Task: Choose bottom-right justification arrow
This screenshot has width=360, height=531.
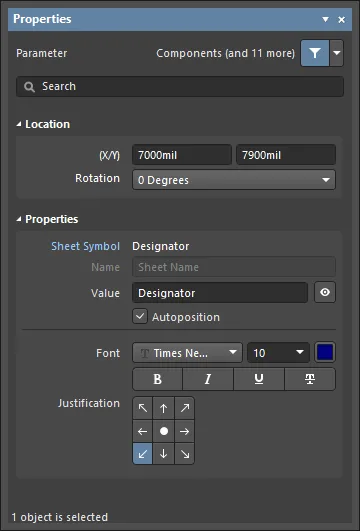Action: [x=185, y=453]
